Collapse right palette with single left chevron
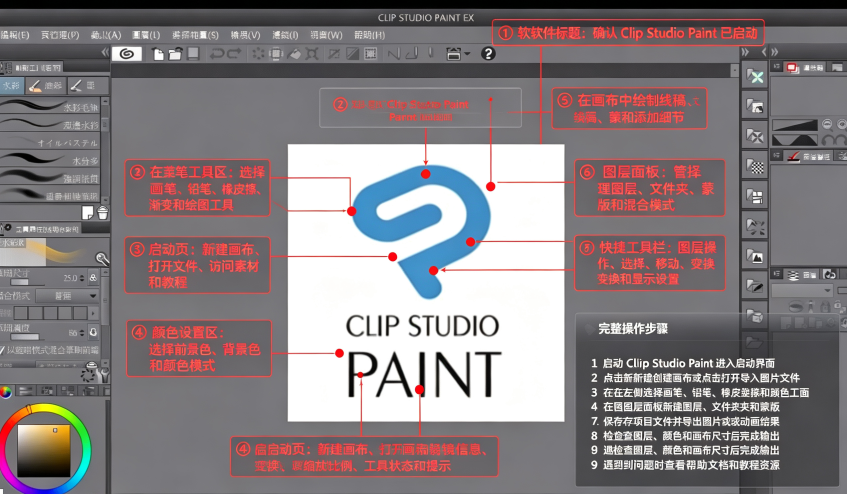The height and width of the screenshot is (494, 847). tap(764, 52)
